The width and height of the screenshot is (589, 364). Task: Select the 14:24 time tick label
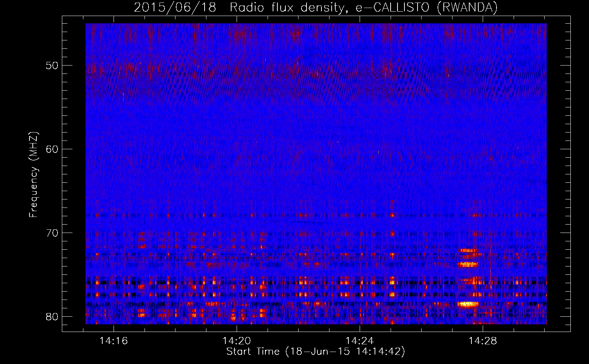coord(360,341)
